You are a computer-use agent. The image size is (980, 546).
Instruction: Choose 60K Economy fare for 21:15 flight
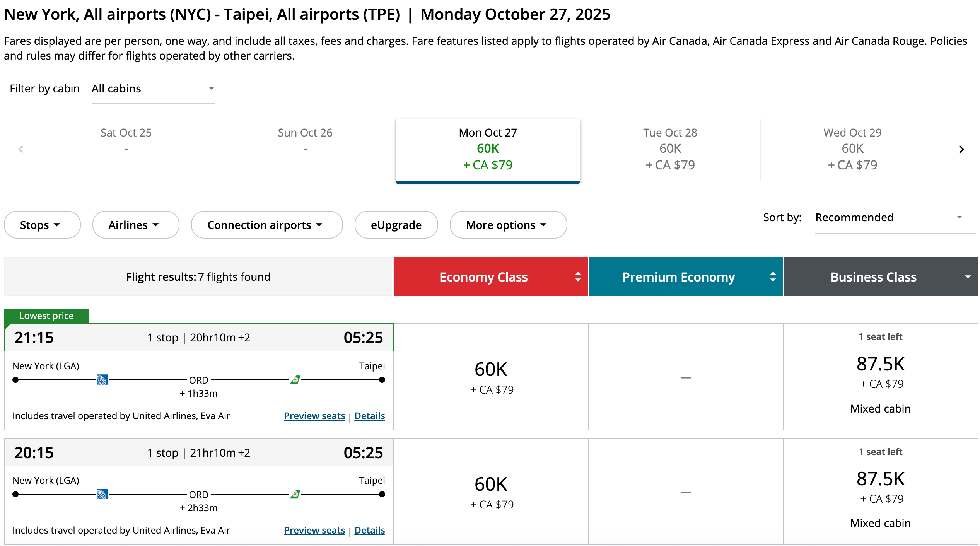pos(491,377)
